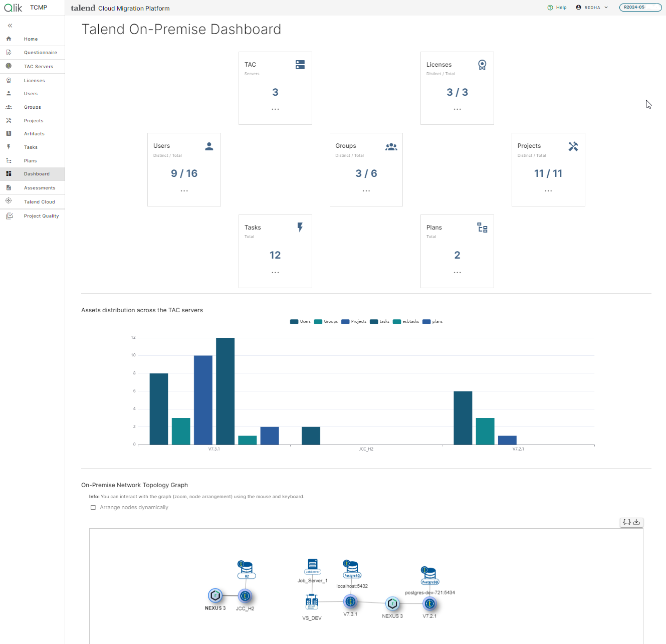Collapse the sidebar with double chevron icon

tap(10, 26)
